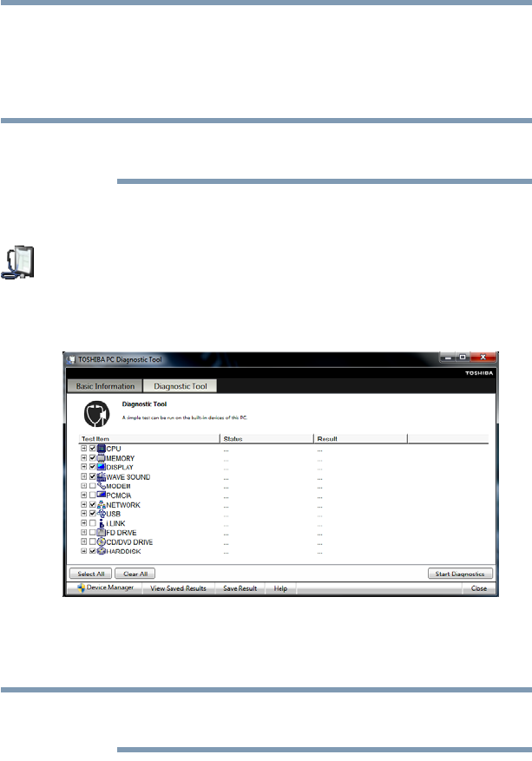The width and height of the screenshot is (532, 761).
Task: Click the NETWORK icon
Action: tap(101, 505)
